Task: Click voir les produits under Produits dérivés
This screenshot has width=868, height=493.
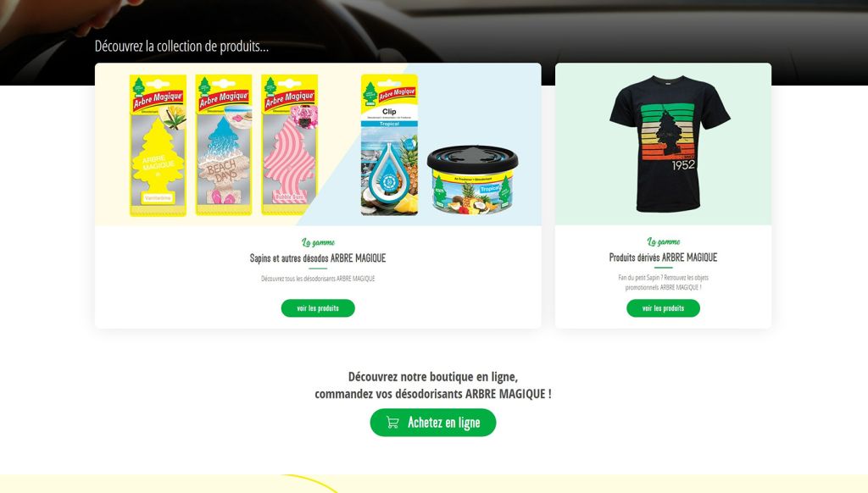Action: click(x=663, y=308)
